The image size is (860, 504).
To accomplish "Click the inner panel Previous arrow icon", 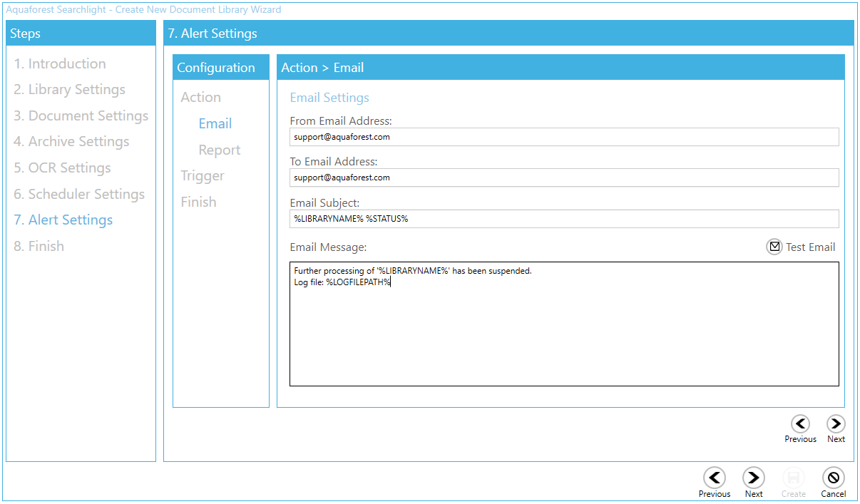I will pyautogui.click(x=800, y=423).
